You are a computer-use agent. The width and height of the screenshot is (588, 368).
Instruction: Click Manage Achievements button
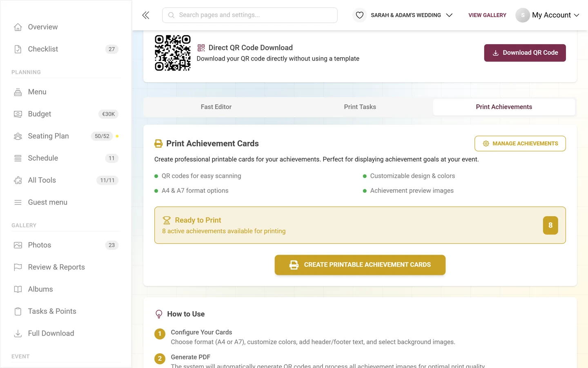pyautogui.click(x=520, y=144)
